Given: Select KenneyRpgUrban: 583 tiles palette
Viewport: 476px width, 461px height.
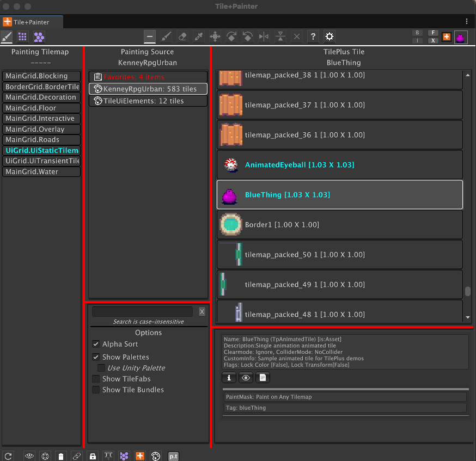Looking at the screenshot, I should (x=148, y=89).
